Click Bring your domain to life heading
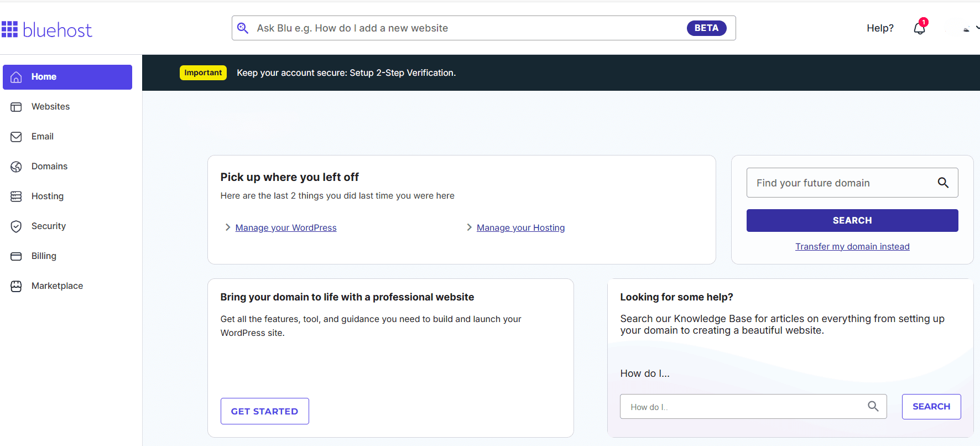 (x=347, y=297)
